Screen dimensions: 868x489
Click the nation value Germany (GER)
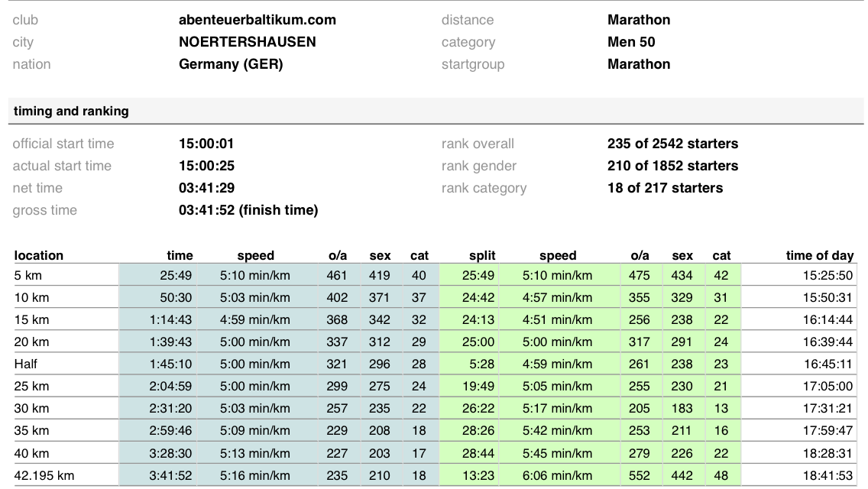pos(231,64)
